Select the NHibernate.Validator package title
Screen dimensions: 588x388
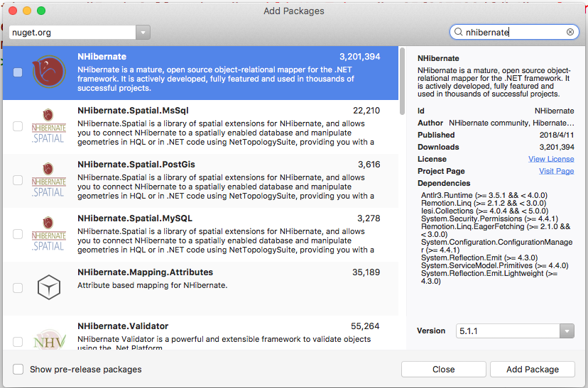tap(123, 326)
